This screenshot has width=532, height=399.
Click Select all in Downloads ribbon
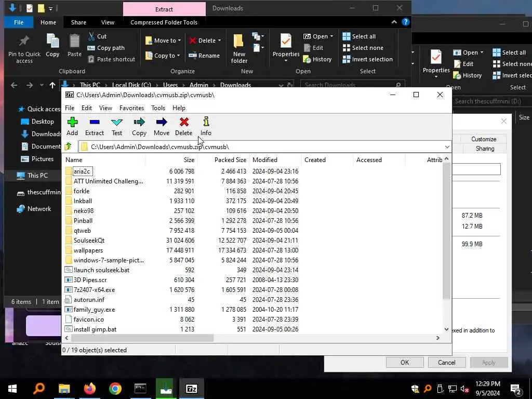click(359, 36)
